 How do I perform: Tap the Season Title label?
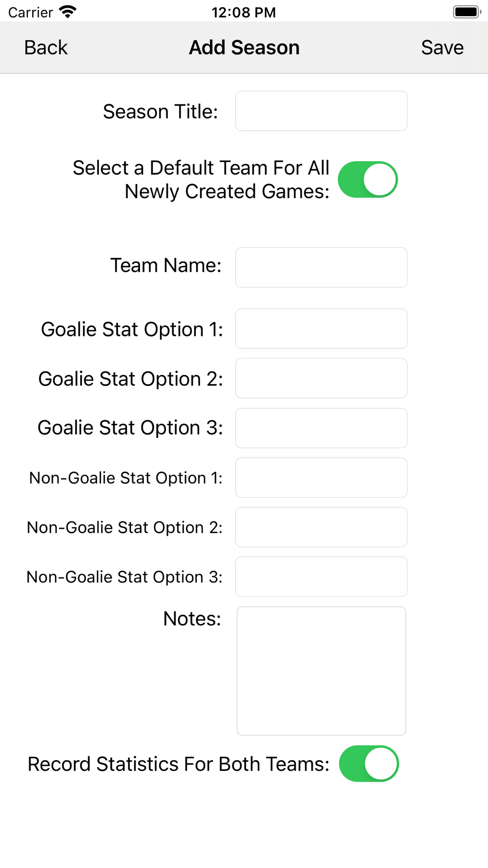click(x=160, y=112)
